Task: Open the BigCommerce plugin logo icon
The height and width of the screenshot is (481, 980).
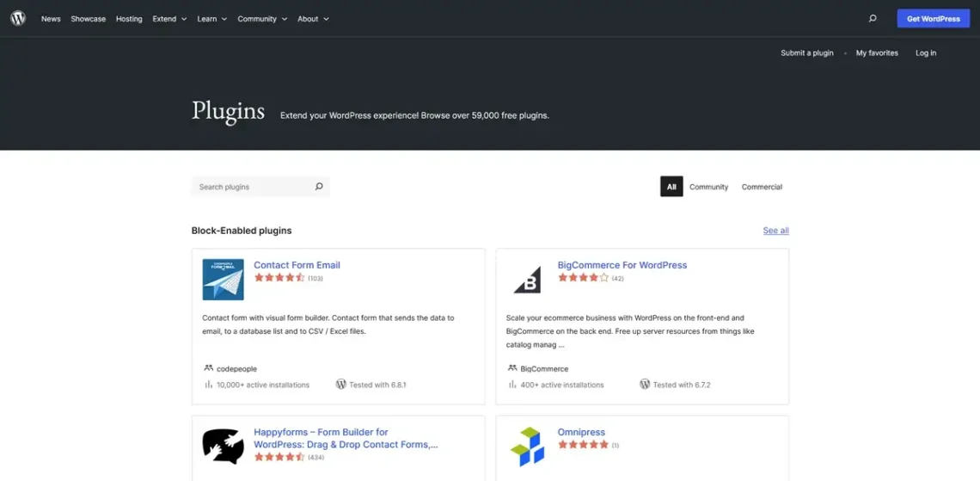Action: 527,280
